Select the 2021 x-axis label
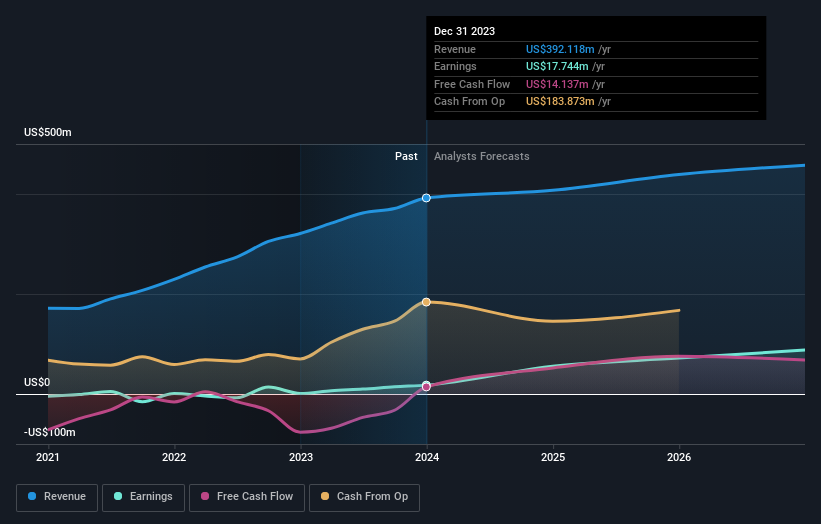Viewport: 821px width, 524px height. (x=48, y=457)
